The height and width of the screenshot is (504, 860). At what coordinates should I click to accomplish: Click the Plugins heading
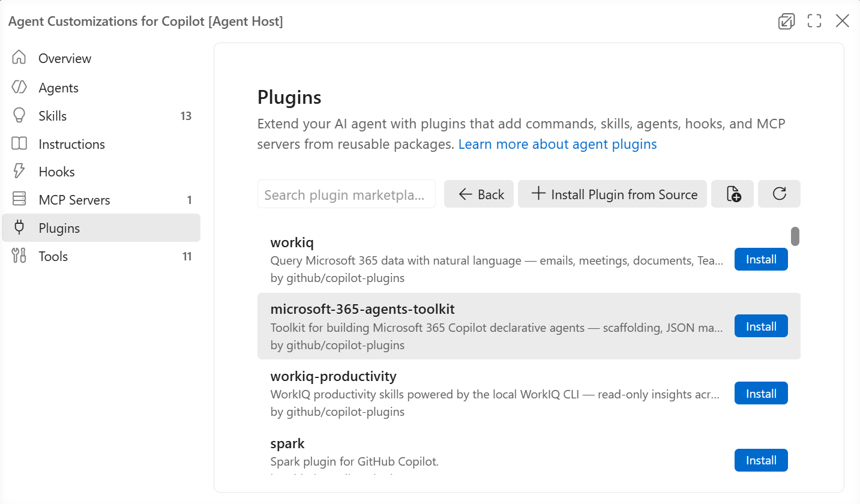pos(289,97)
